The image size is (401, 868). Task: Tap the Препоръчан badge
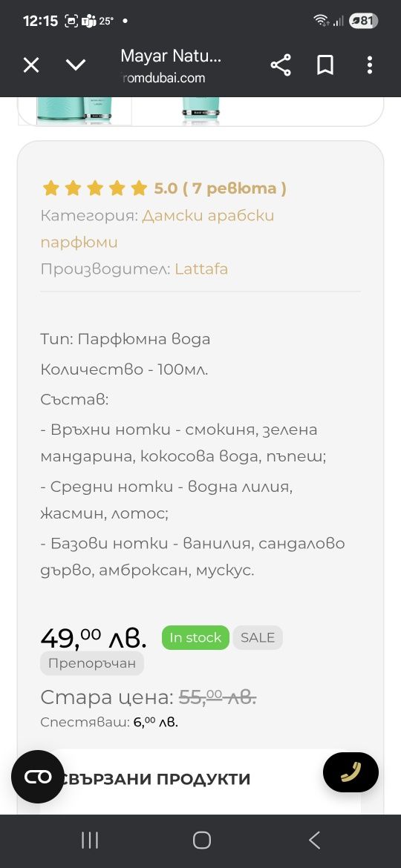tap(92, 663)
